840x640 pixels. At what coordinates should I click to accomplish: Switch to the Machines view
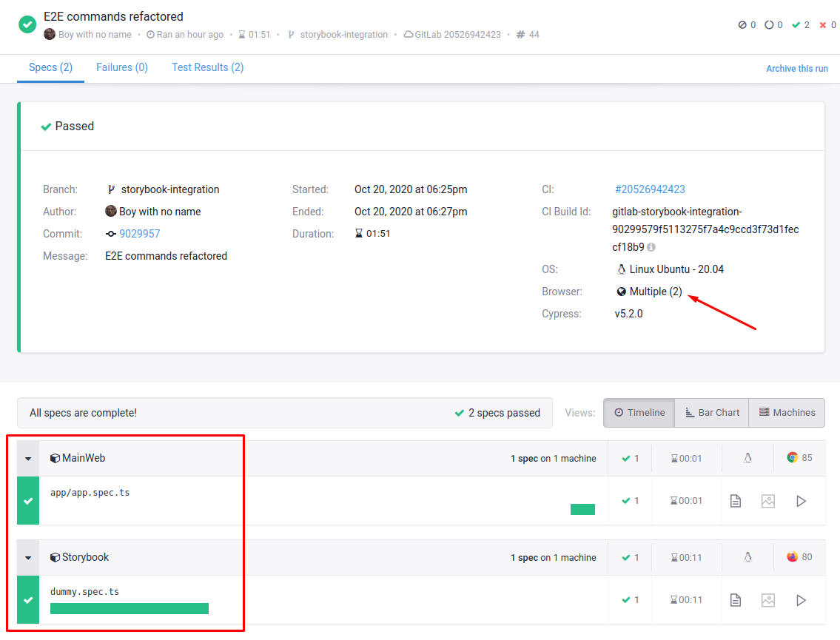click(x=787, y=413)
